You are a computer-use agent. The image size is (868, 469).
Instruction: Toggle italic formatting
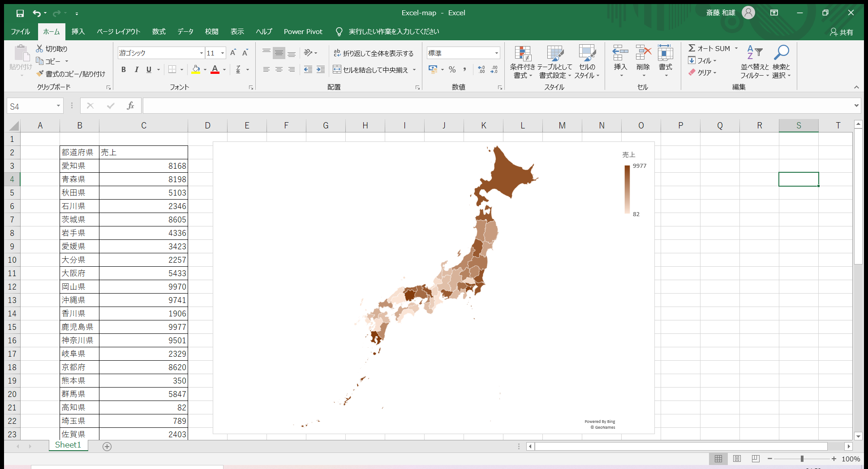[136, 69]
